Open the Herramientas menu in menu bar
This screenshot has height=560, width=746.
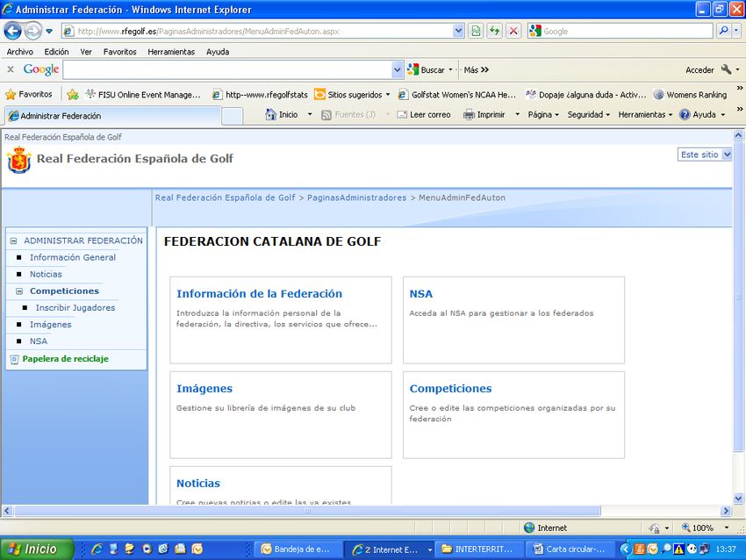pyautogui.click(x=171, y=52)
